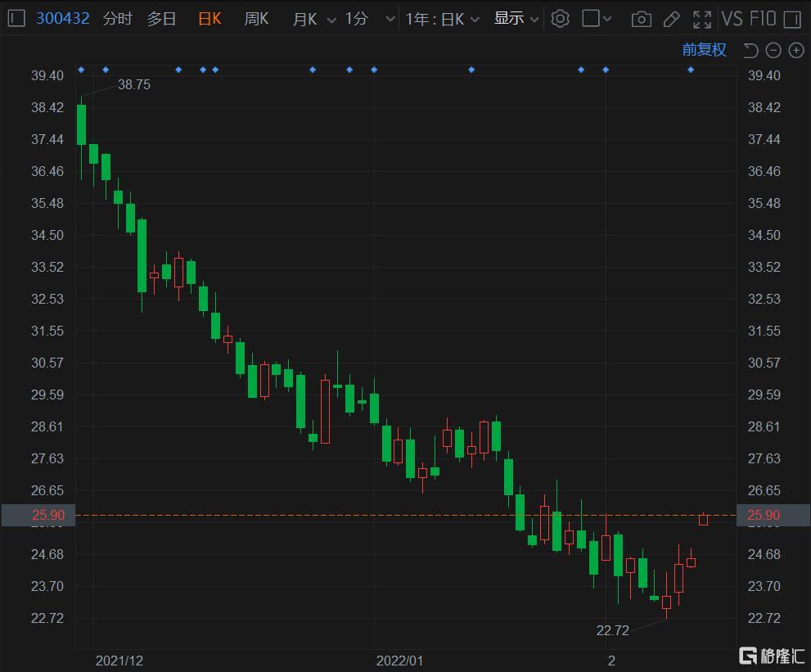Viewport: 811px width, 672px height.
Task: Click the 22.72 low price annotation near candles
Action: [612, 630]
